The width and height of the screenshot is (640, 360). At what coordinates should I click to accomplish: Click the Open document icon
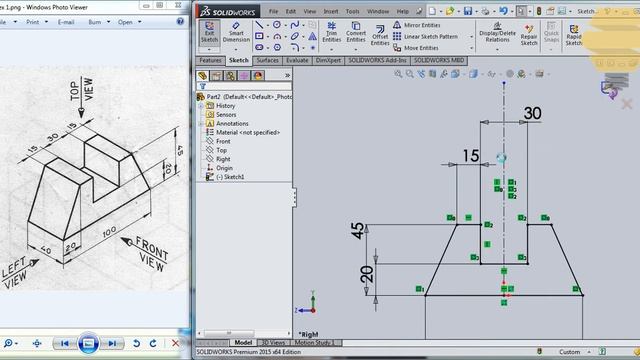tap(450, 11)
